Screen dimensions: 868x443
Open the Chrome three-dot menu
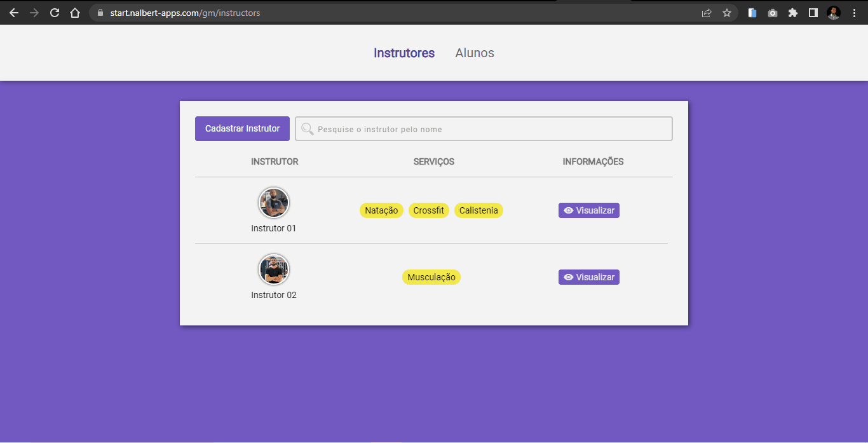[854, 13]
